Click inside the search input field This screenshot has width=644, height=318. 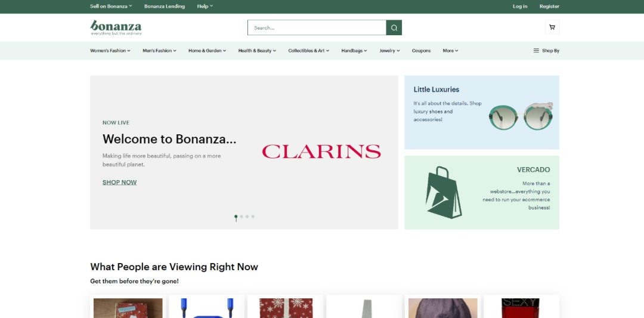[317, 27]
